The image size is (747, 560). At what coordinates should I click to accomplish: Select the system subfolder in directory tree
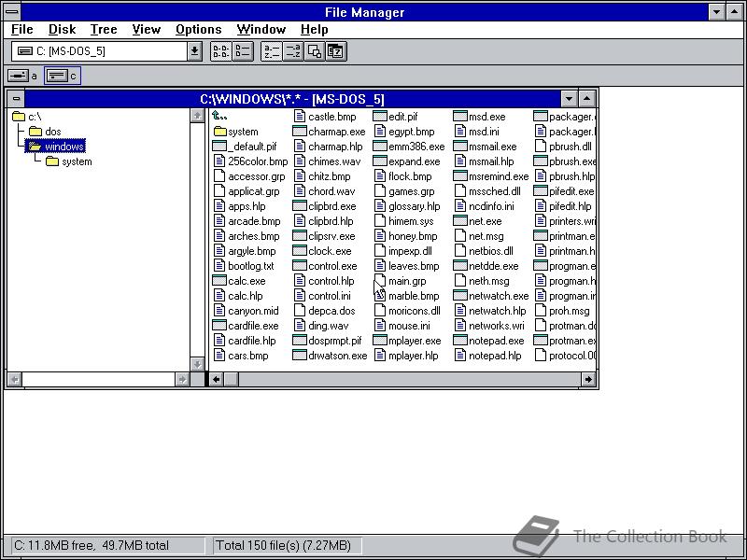coord(69,161)
